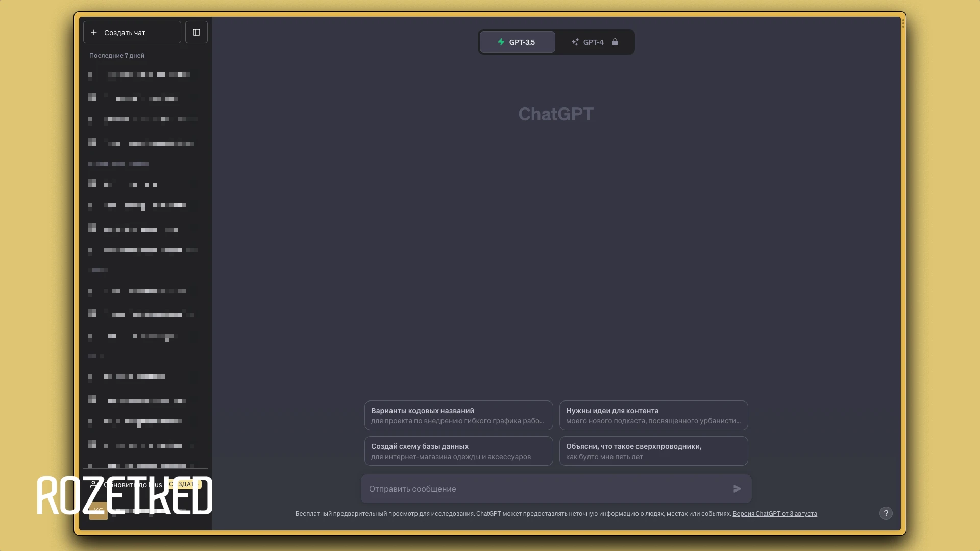Screen dimensions: 980x551
Task: Choose the Варианты кодовых названий suggestion
Action: (458, 415)
